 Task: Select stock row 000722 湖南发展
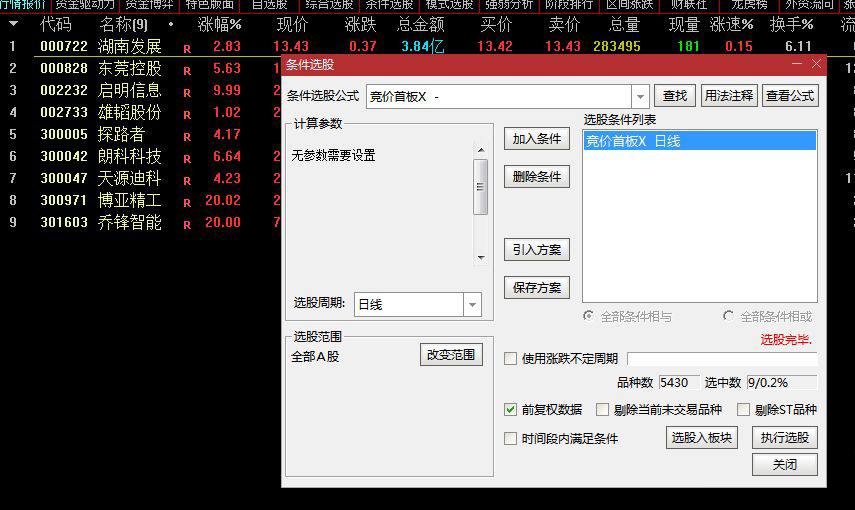(428, 46)
